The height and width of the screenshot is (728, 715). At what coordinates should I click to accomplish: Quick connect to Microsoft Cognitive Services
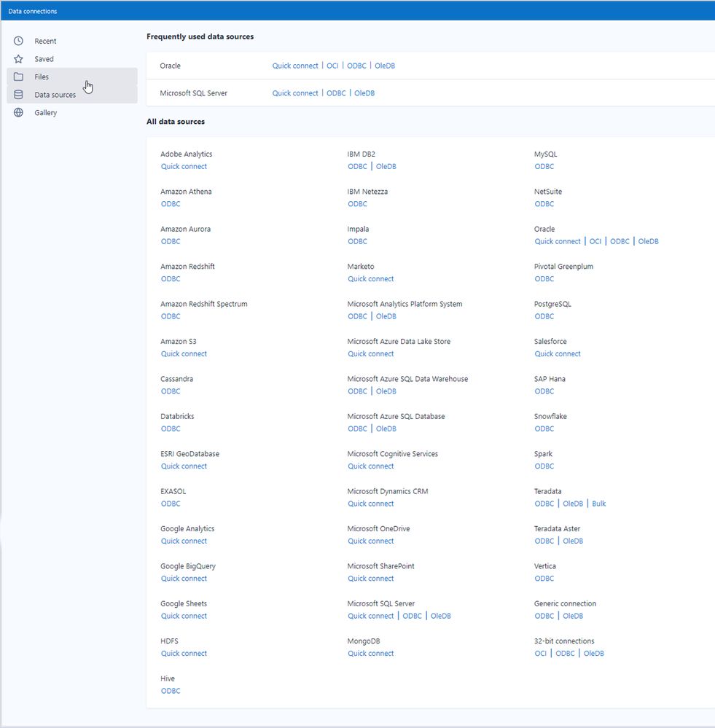pyautogui.click(x=370, y=466)
